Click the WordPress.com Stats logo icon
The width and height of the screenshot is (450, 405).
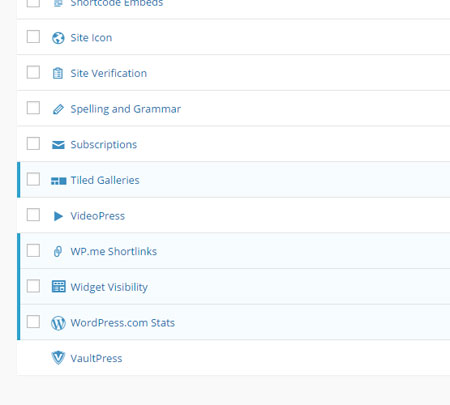click(x=58, y=323)
